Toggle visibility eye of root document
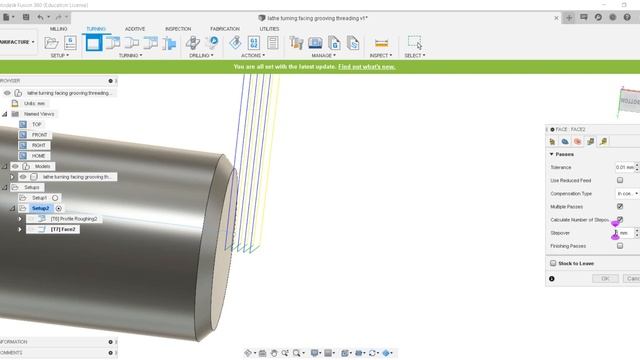The height and width of the screenshot is (360, 640). [7, 93]
